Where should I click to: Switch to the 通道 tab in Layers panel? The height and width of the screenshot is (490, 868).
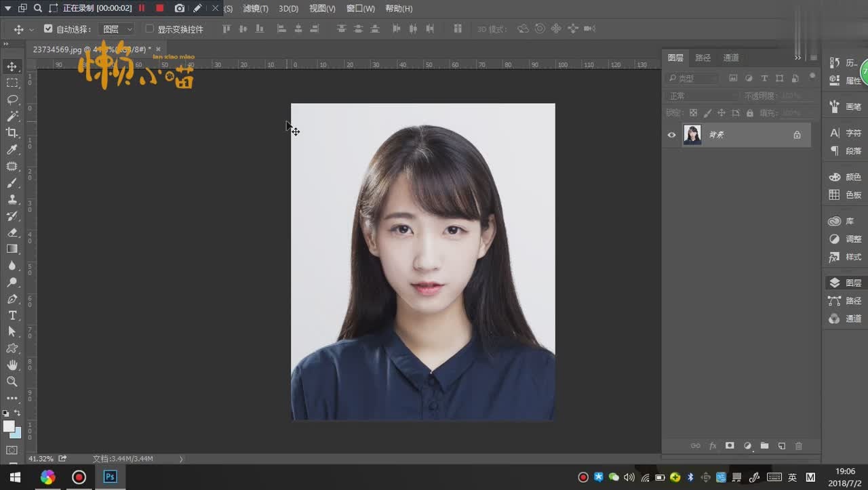coord(731,58)
